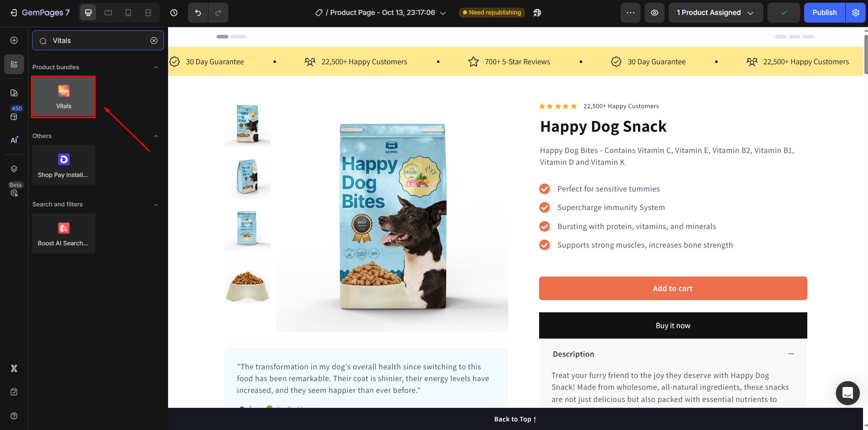This screenshot has height=430, width=868.
Task: Open the Shop Pay Installments element
Action: (63, 165)
